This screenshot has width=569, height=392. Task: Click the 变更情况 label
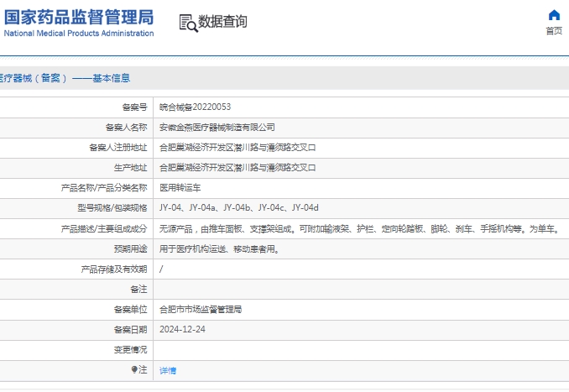pyautogui.click(x=130, y=350)
